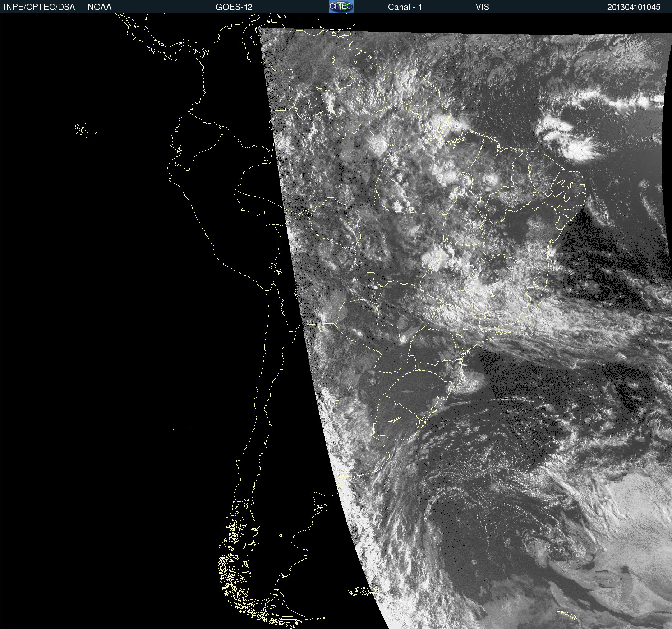Click the CPTEC logo in header
The height and width of the screenshot is (629, 672).
pyautogui.click(x=341, y=6)
